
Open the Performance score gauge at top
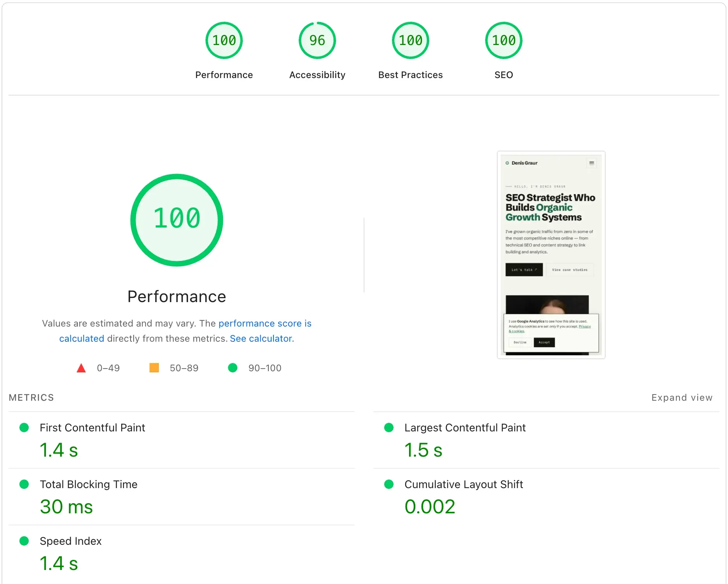224,40
